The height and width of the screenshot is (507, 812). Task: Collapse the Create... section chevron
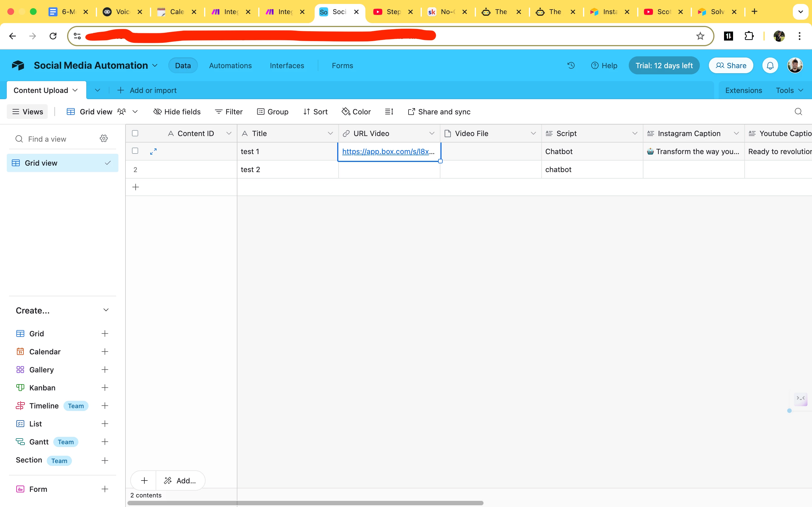(106, 310)
